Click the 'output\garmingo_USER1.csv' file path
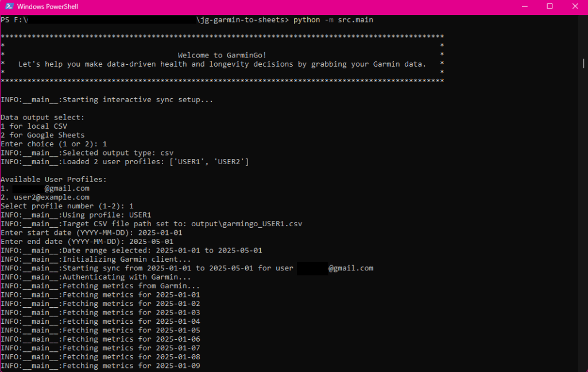This screenshot has width=588, height=372. click(247, 224)
